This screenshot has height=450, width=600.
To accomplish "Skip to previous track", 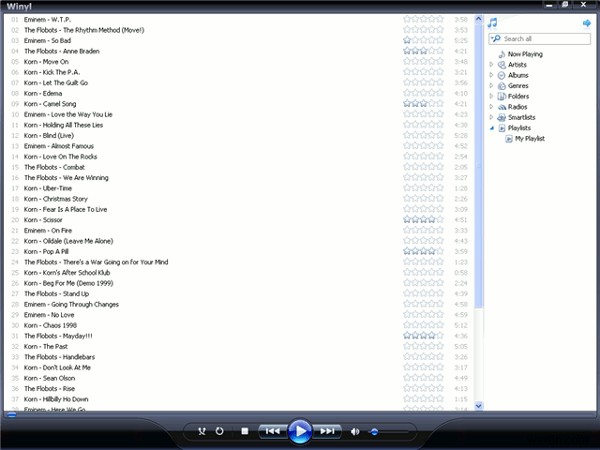I will pyautogui.click(x=273, y=431).
